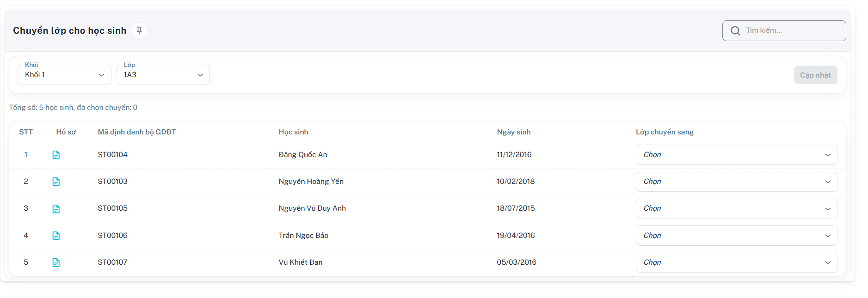Click the Chuyển lớp cho học sinh title
This screenshot has height=298, width=868.
point(70,30)
